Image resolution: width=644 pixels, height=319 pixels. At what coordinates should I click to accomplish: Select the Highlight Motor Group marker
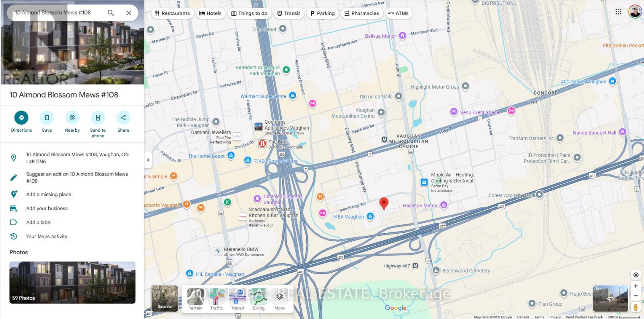click(x=465, y=86)
